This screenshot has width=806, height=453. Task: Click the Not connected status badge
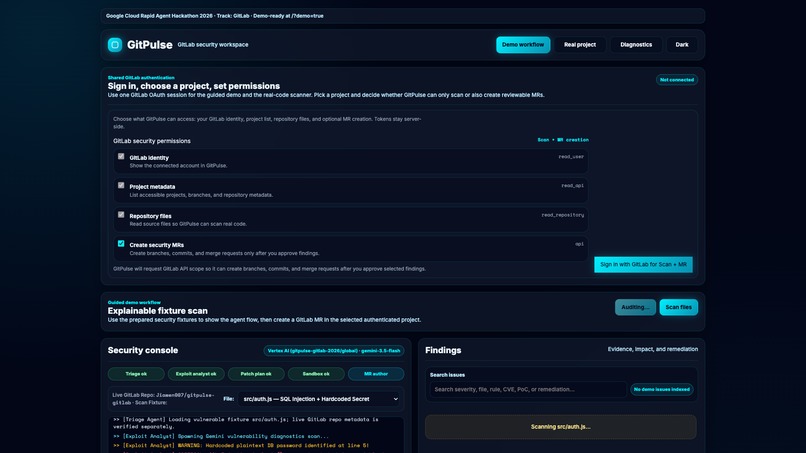[676, 80]
